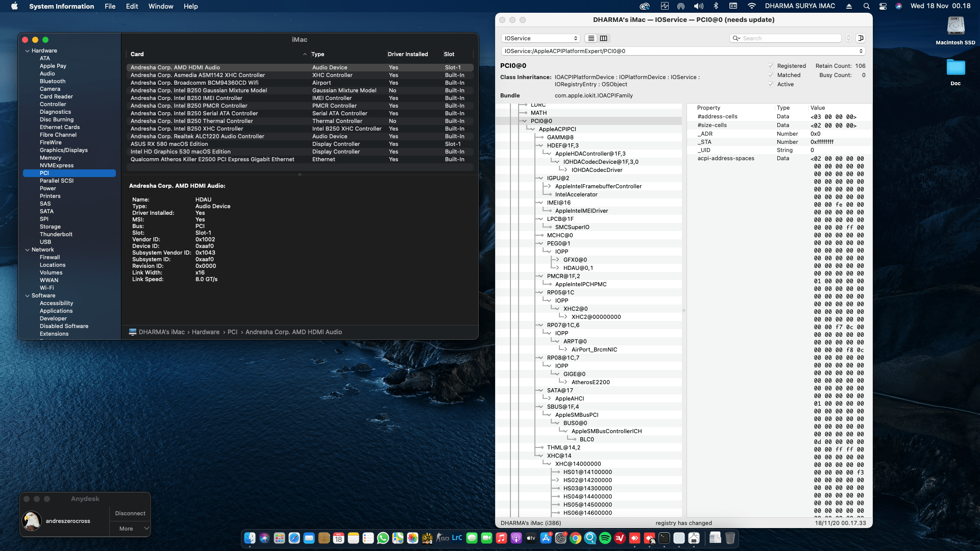Click Disconnect in Anydesk panel
The height and width of the screenshot is (551, 980).
click(130, 513)
